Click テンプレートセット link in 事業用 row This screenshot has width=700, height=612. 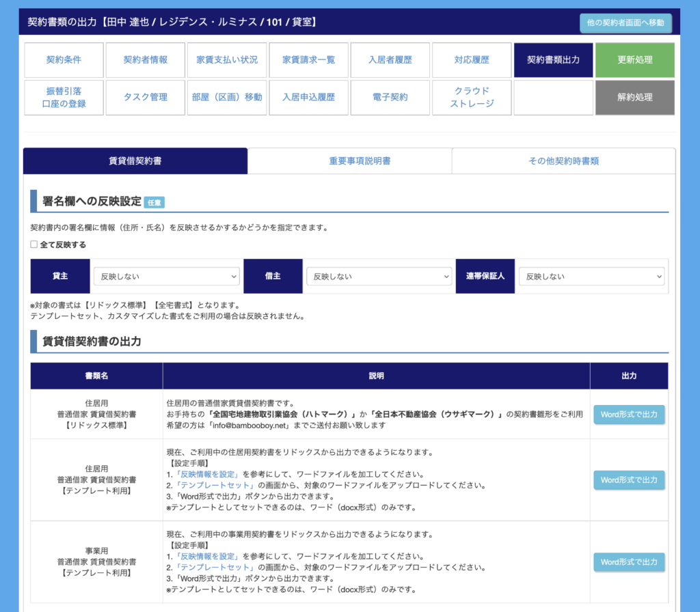coord(216,568)
